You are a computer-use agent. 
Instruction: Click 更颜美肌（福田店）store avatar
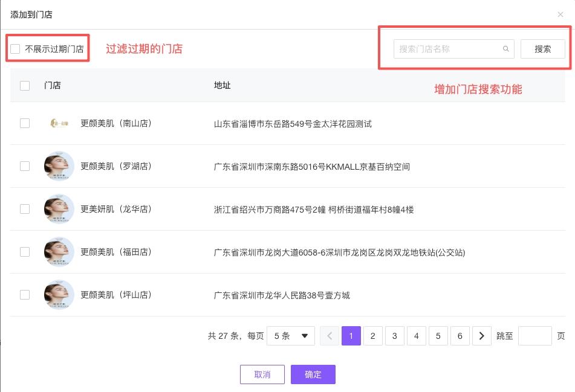click(x=59, y=252)
